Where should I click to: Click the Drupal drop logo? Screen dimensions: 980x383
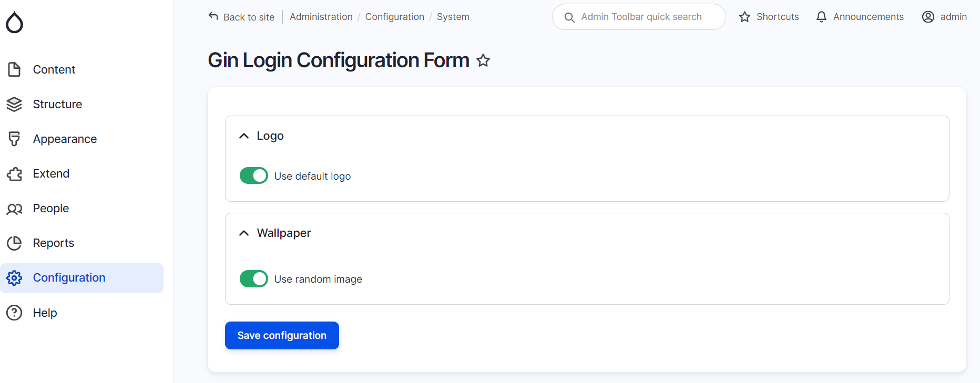(15, 23)
